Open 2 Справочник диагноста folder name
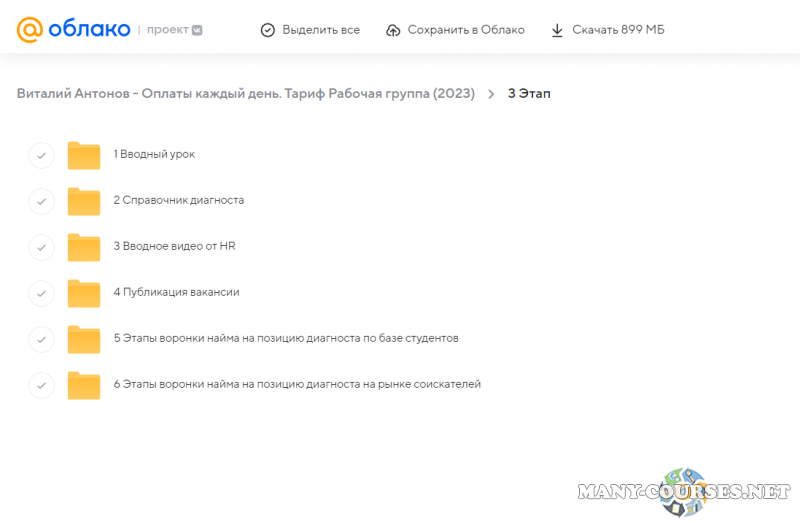 coord(179,200)
